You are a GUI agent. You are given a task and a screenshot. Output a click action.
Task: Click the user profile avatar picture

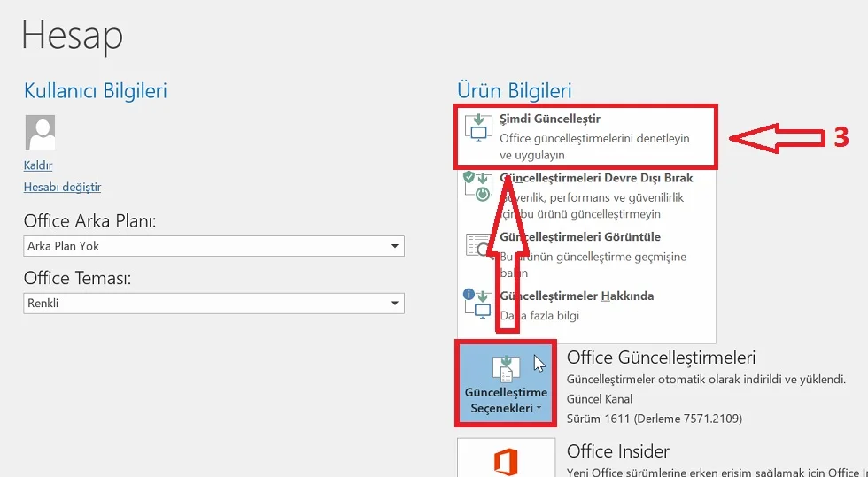pyautogui.click(x=40, y=132)
